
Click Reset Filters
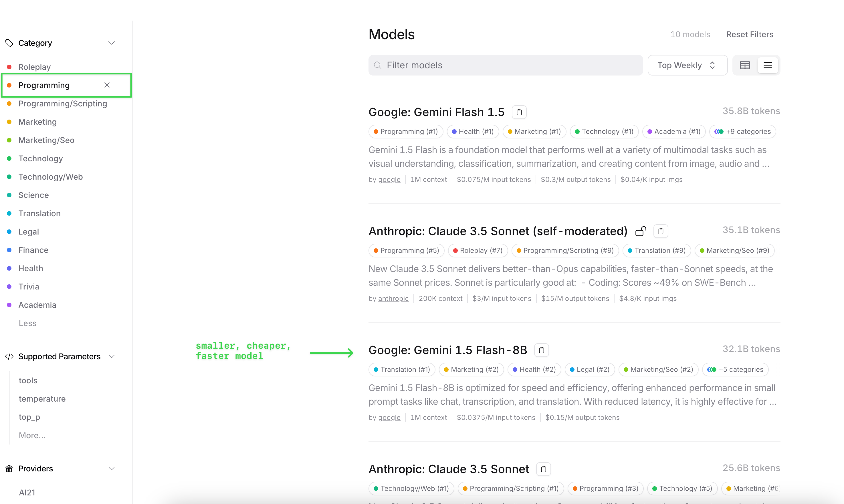coord(750,34)
